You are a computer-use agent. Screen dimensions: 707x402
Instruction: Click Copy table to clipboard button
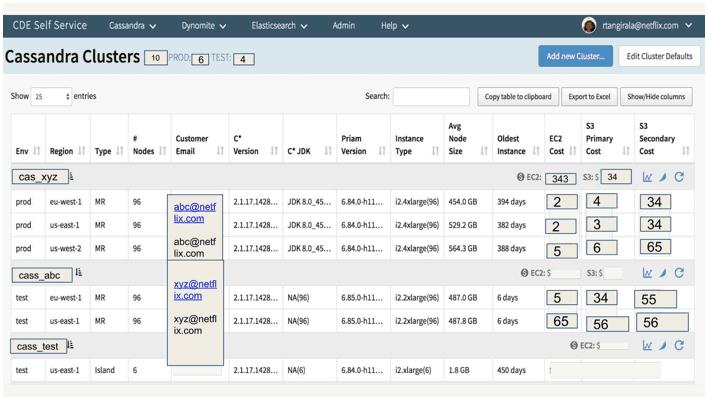pyautogui.click(x=518, y=96)
